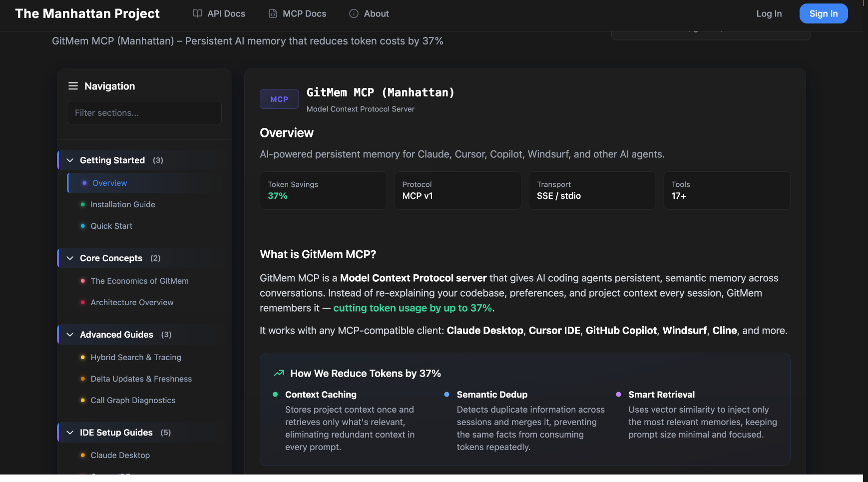Click the Log In link
The height and width of the screenshot is (482, 868).
[769, 13]
